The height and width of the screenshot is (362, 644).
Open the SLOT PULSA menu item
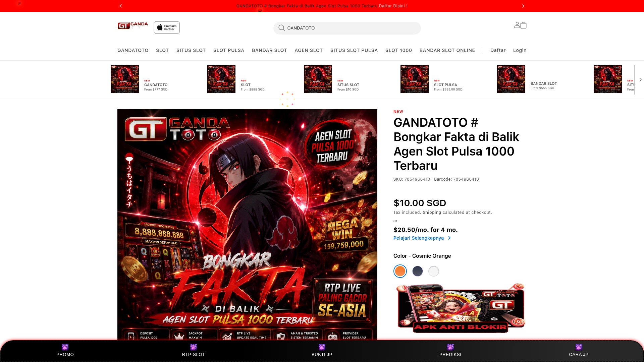click(229, 50)
